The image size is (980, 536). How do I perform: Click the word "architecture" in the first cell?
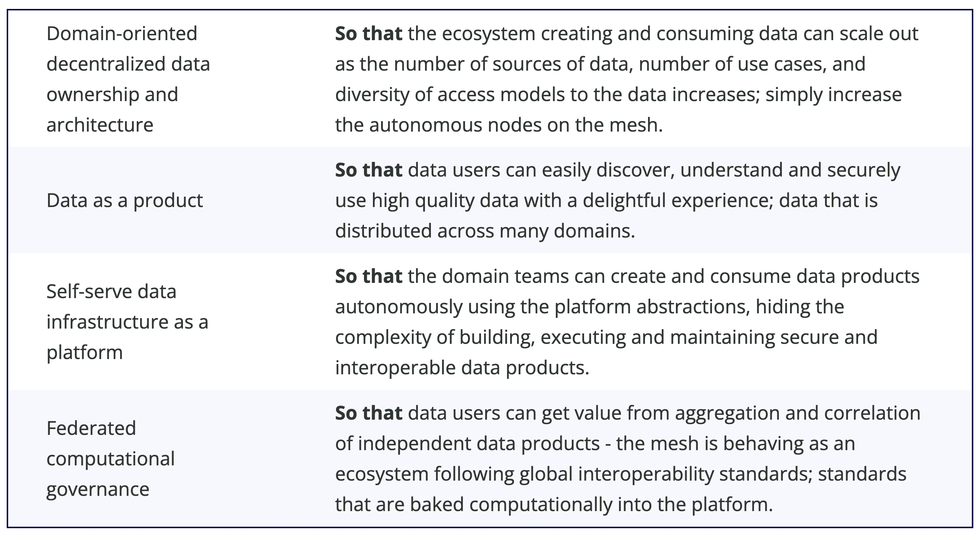(x=100, y=125)
